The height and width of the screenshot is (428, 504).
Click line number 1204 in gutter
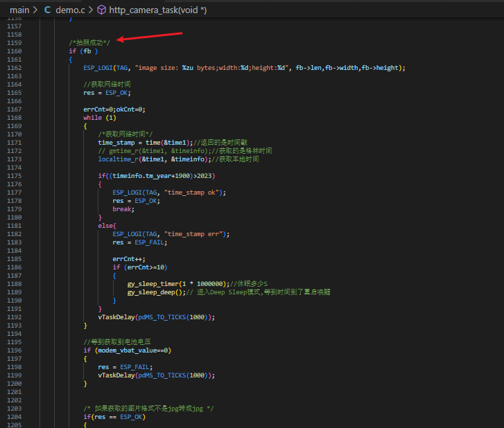15,417
